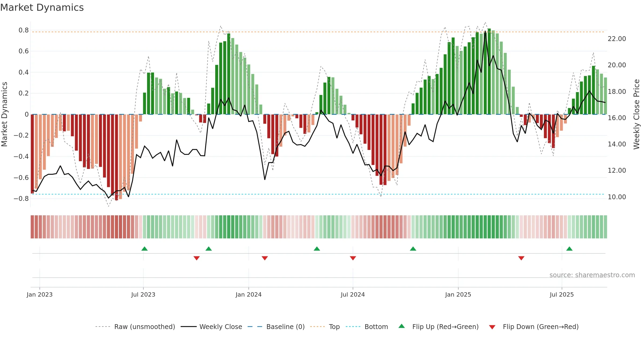This screenshot has width=644, height=362.
Task: Click the 12.00 price axis label
Action: point(617,171)
